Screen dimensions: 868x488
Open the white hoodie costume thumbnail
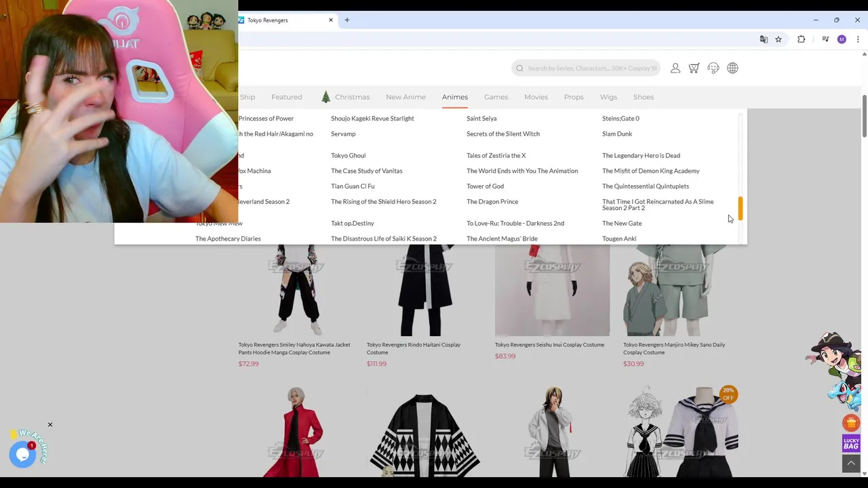coord(553,431)
